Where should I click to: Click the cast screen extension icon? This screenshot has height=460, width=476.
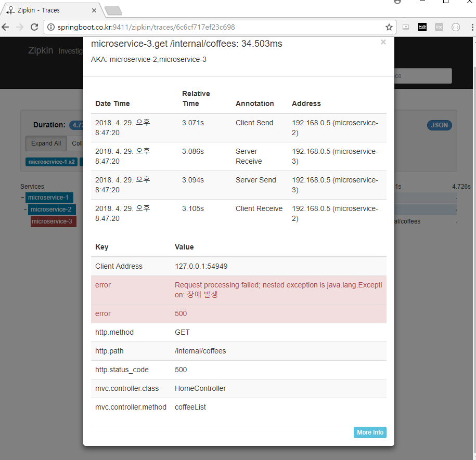406,28
